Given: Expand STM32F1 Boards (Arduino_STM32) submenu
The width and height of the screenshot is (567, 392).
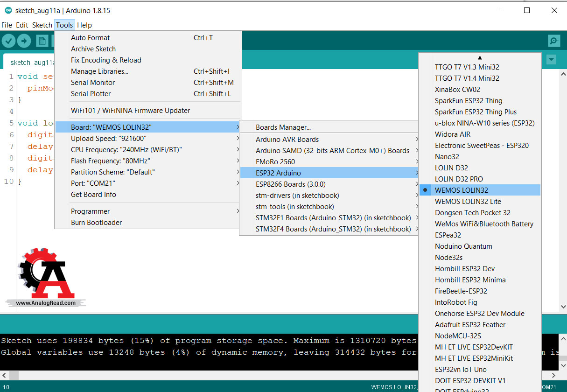Looking at the screenshot, I should (x=329, y=218).
